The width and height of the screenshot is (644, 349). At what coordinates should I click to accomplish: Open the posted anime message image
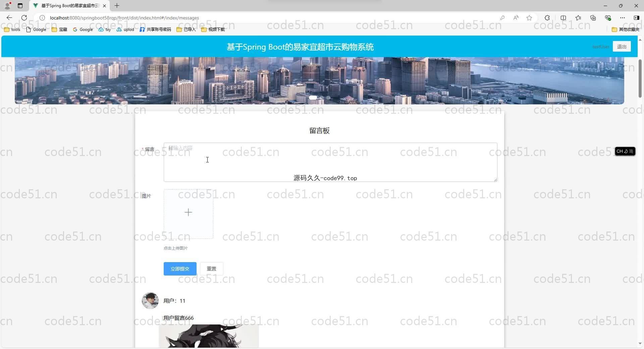click(209, 336)
